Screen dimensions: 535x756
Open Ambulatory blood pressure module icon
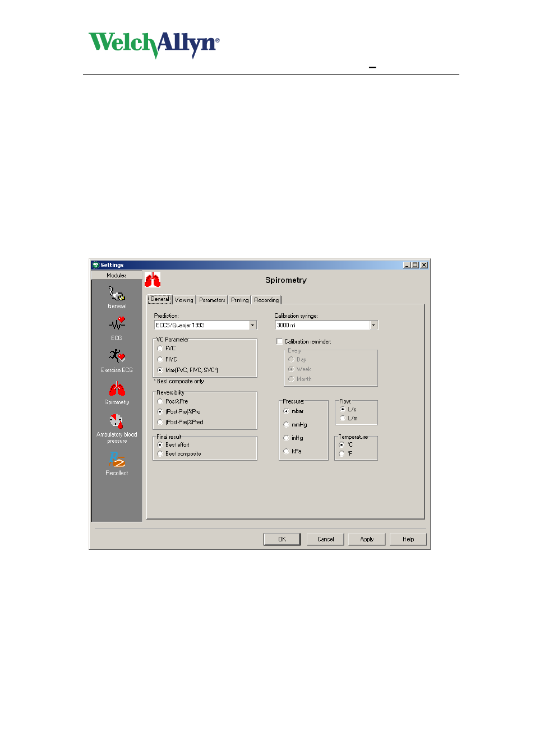[116, 421]
